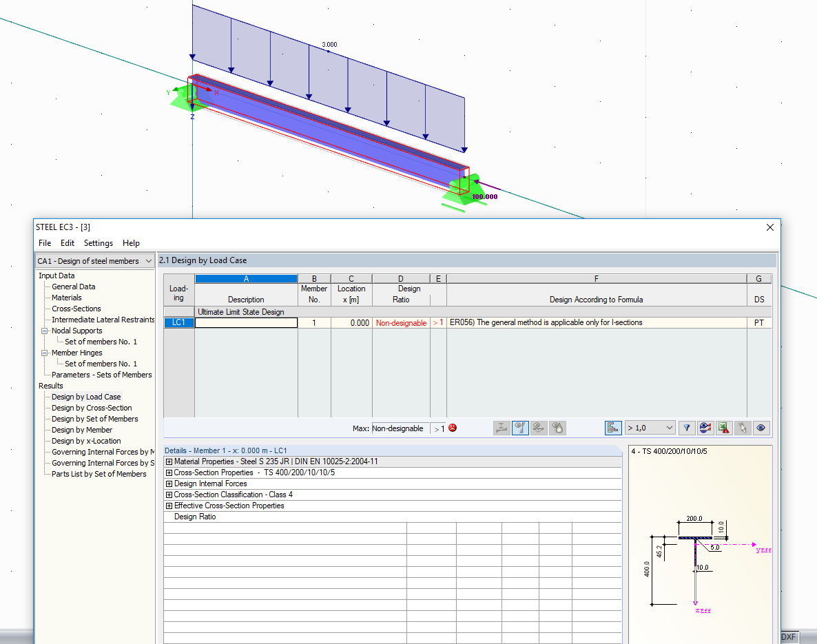817x644 pixels.
Task: Click the ER056 general method message cell
Action: coord(597,322)
